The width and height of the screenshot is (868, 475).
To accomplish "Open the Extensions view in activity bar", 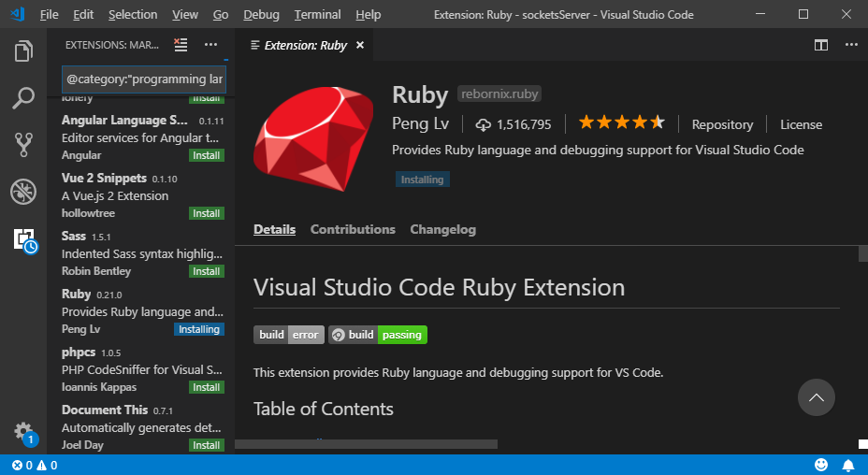I will point(25,240).
